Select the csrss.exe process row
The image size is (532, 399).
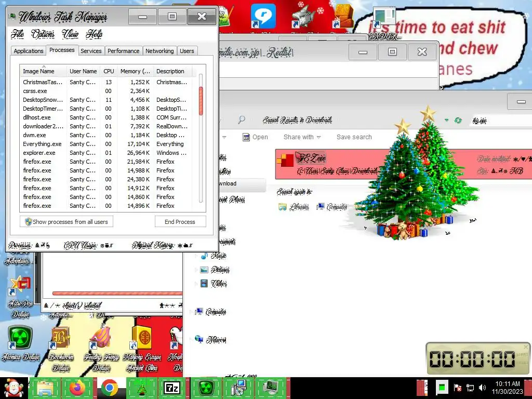pyautogui.click(x=106, y=91)
